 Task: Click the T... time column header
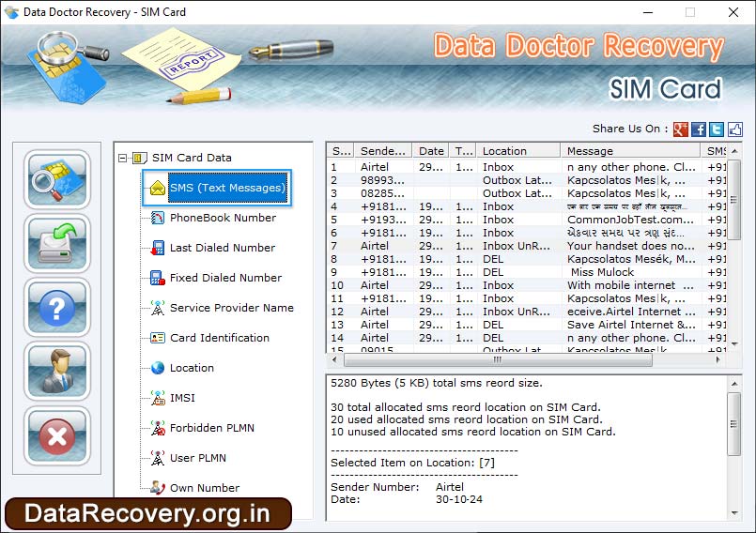[463, 151]
